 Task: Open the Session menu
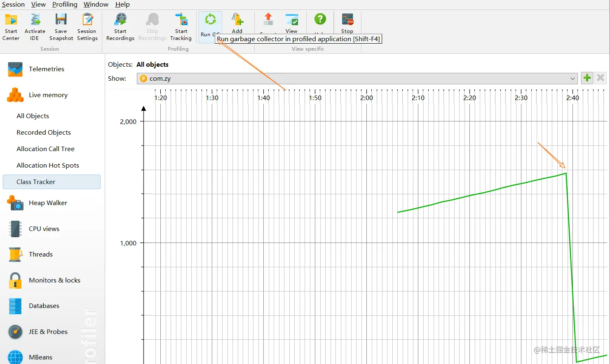13,5
